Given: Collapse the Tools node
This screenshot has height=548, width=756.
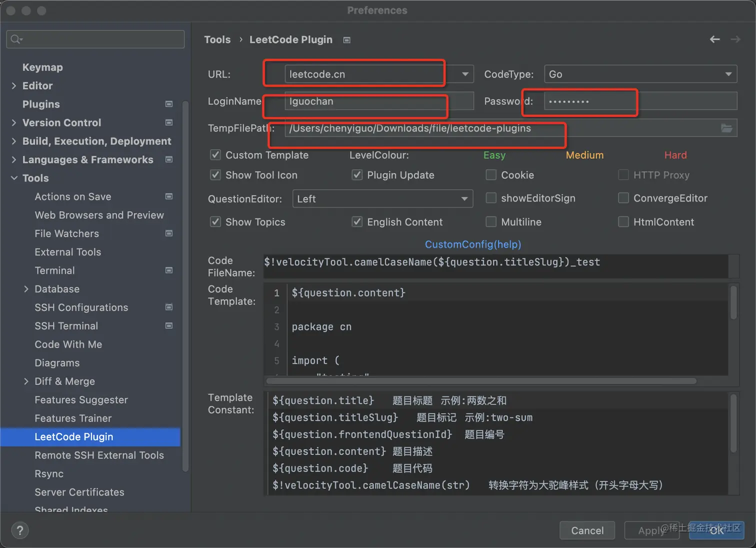Looking at the screenshot, I should (14, 178).
